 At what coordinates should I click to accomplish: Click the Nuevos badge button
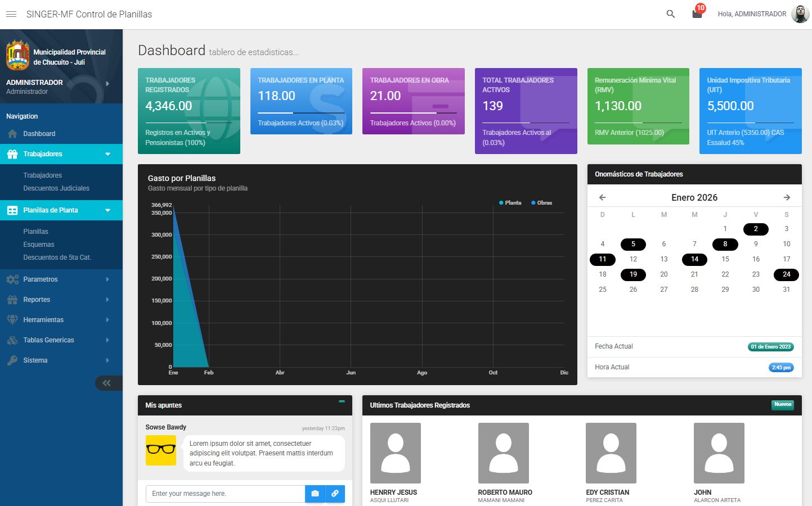(782, 405)
